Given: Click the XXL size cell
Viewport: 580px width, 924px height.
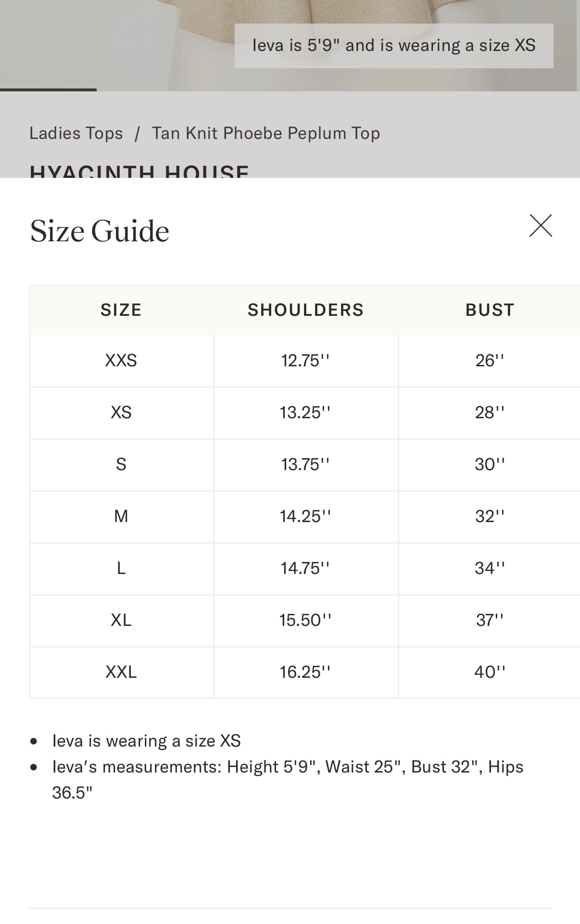Looking at the screenshot, I should pos(121,673).
